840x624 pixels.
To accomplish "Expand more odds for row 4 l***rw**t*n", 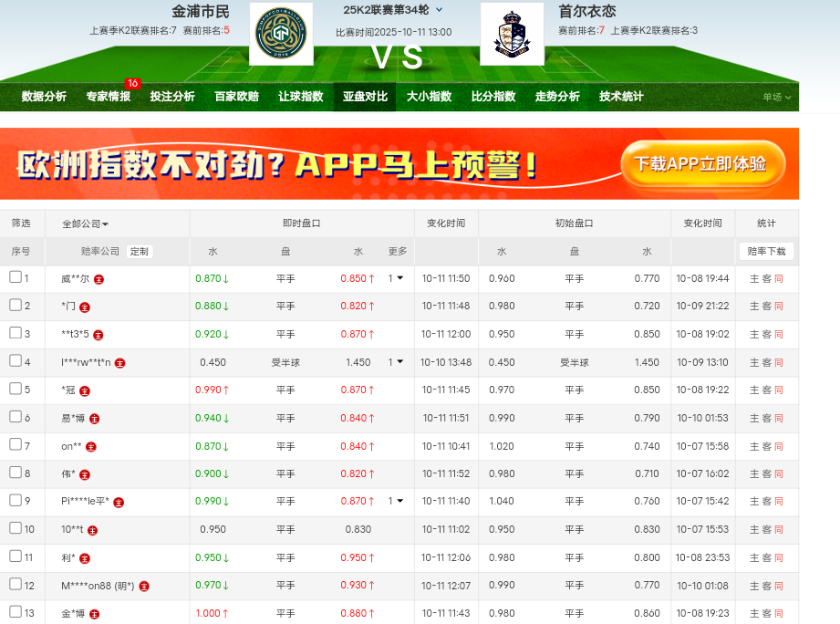I will [x=396, y=362].
